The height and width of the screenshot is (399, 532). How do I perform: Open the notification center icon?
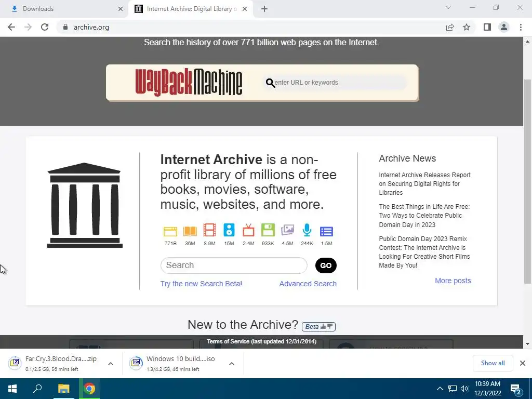coord(515,389)
